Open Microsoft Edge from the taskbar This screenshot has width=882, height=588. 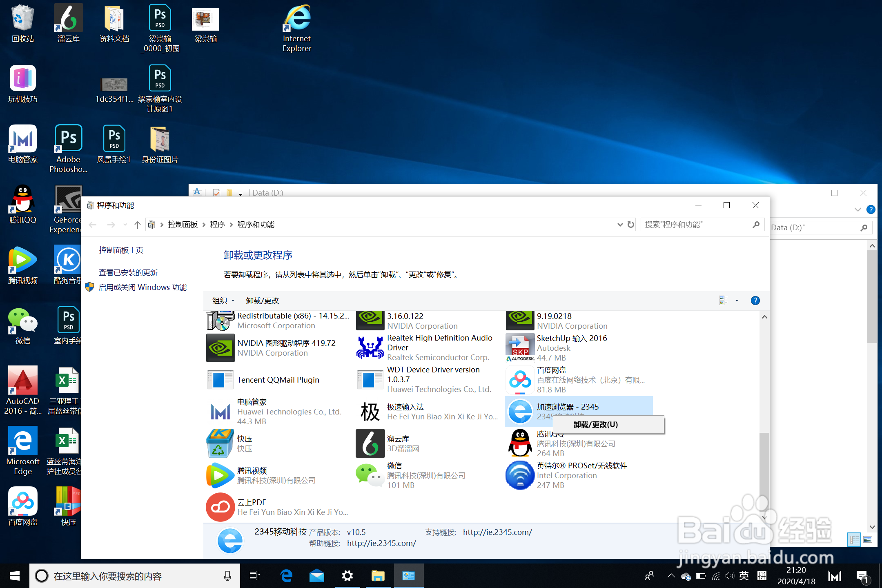(x=286, y=576)
